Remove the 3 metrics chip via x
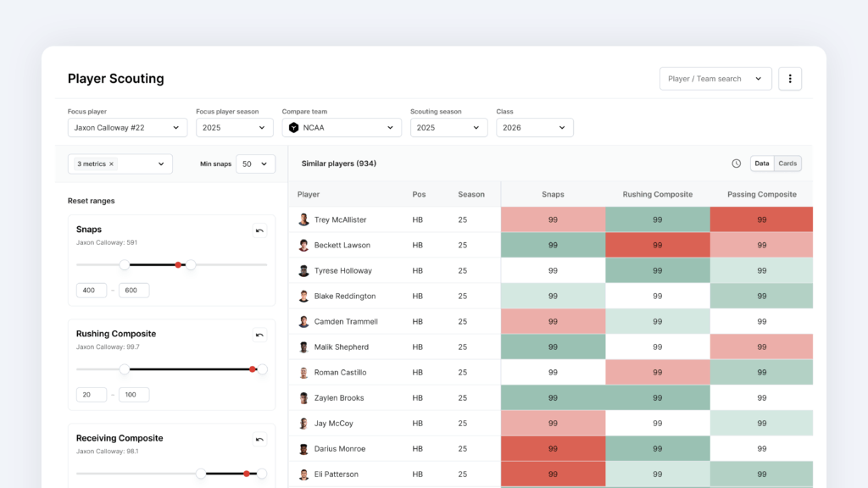Image resolution: width=868 pixels, height=488 pixels. click(x=112, y=164)
